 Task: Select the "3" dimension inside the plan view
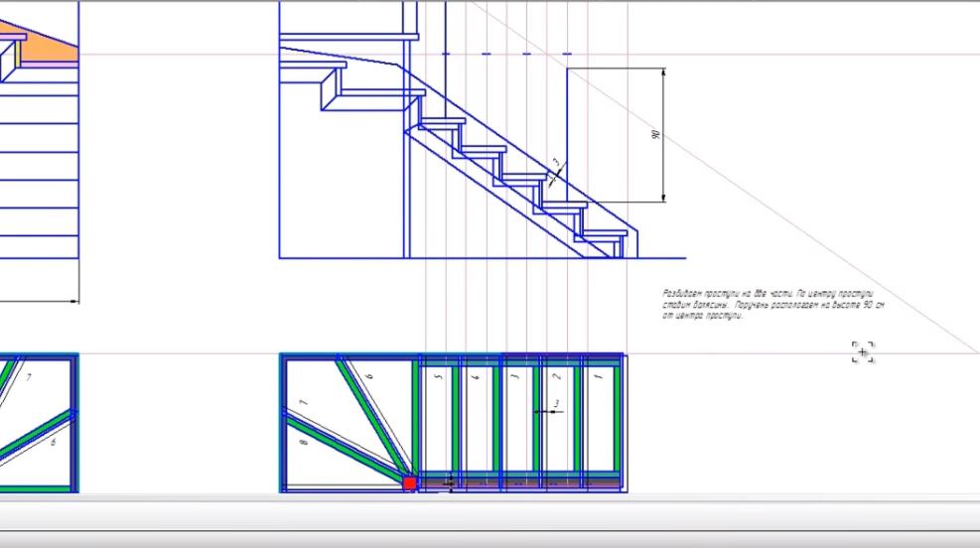point(556,403)
